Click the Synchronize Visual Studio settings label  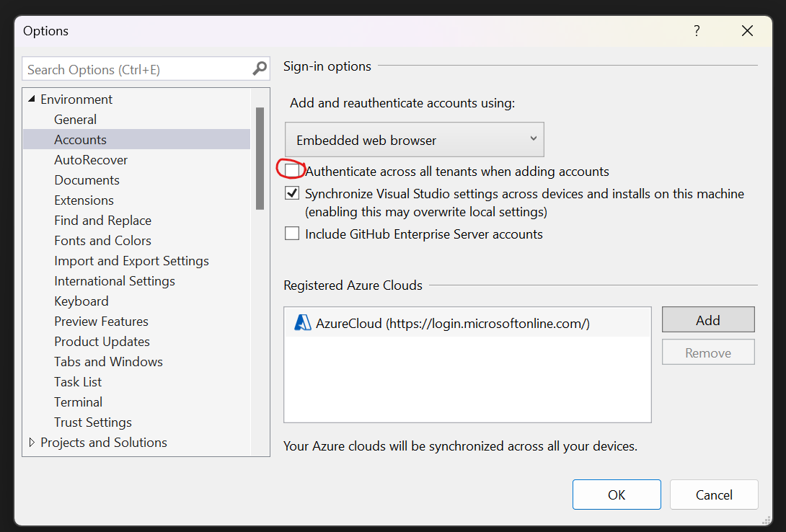[524, 203]
